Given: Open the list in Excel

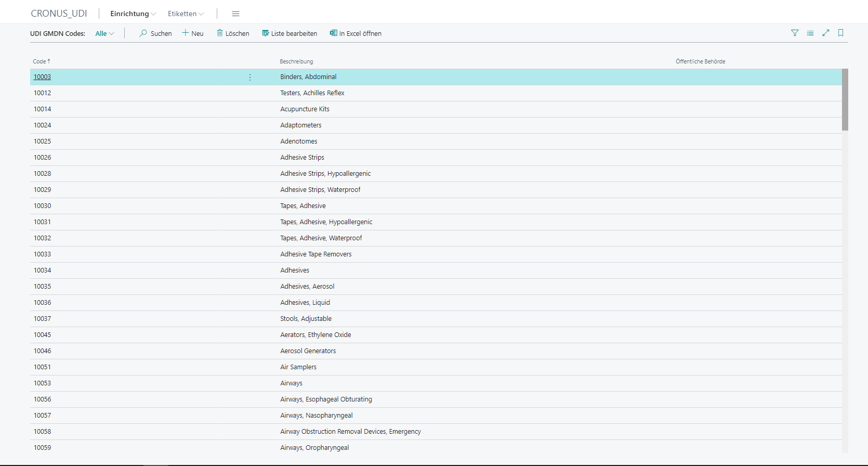Looking at the screenshot, I should pos(356,33).
